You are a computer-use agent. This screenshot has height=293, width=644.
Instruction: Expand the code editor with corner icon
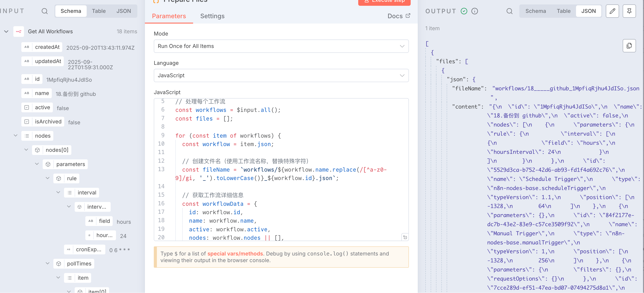click(405, 237)
